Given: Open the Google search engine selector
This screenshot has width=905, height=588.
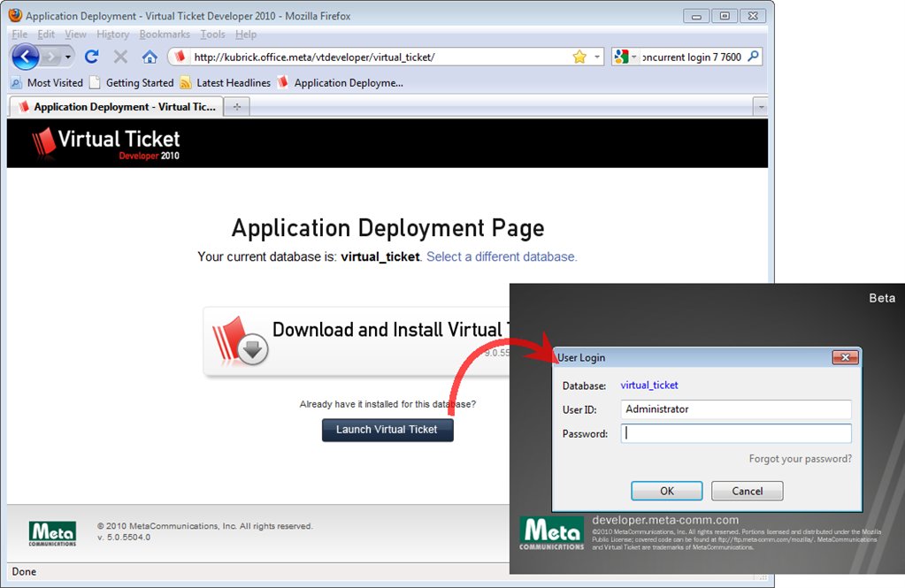Looking at the screenshot, I should tap(625, 57).
